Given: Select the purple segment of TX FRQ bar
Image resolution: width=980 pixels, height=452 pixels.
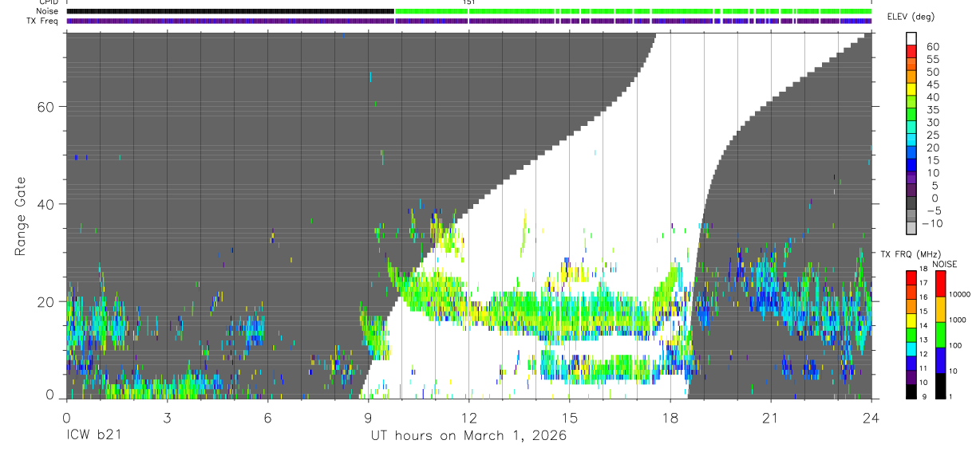Looking at the screenshot, I should (x=911, y=378).
